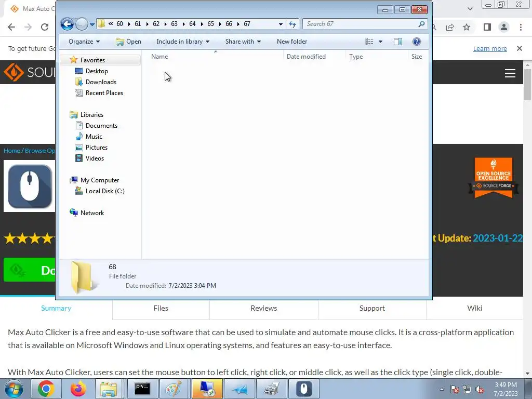Go back in the Explorer window

pyautogui.click(x=67, y=24)
